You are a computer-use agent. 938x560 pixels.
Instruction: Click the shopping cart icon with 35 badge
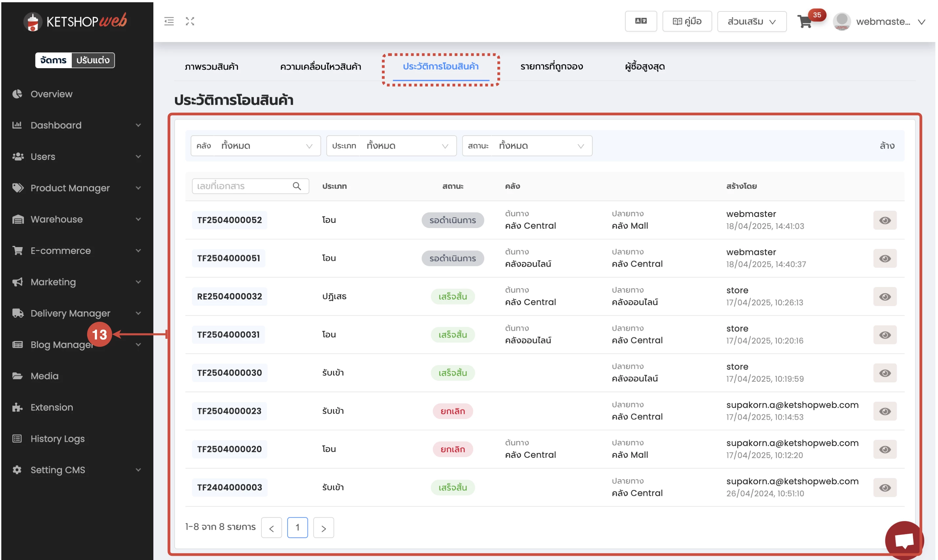(805, 22)
